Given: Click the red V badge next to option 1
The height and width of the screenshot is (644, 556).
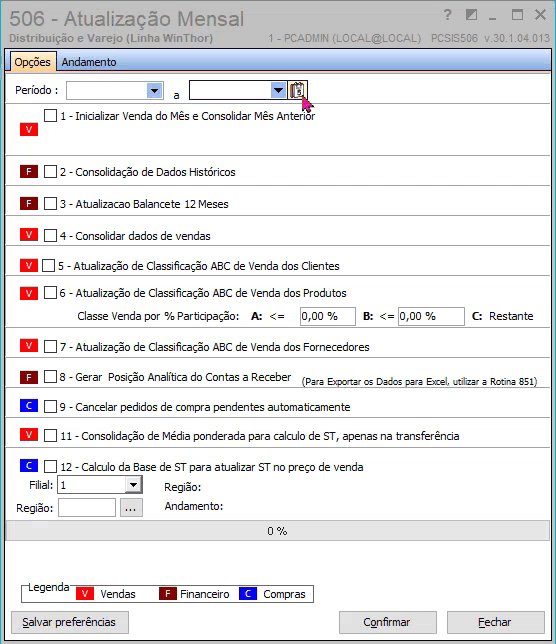Looking at the screenshot, I should (x=29, y=129).
